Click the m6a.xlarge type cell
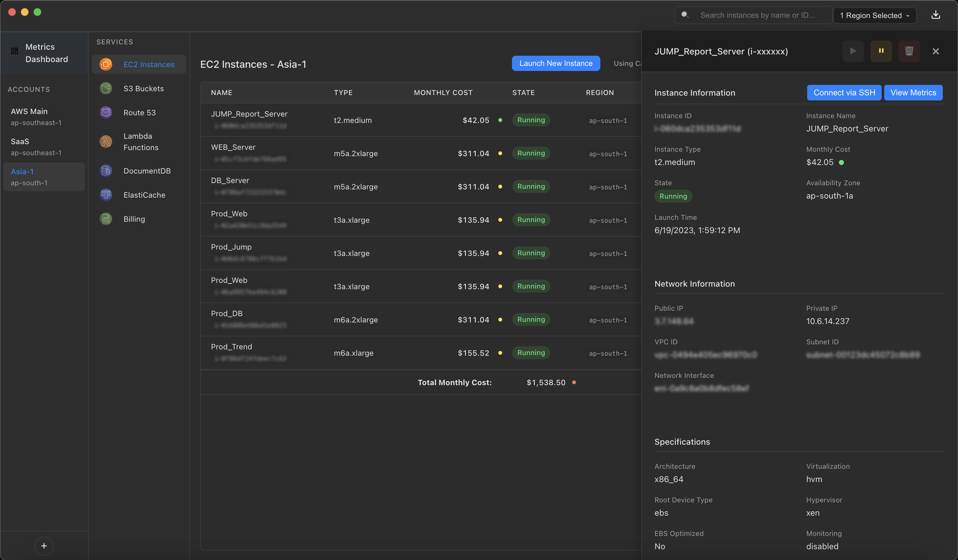 click(x=354, y=353)
